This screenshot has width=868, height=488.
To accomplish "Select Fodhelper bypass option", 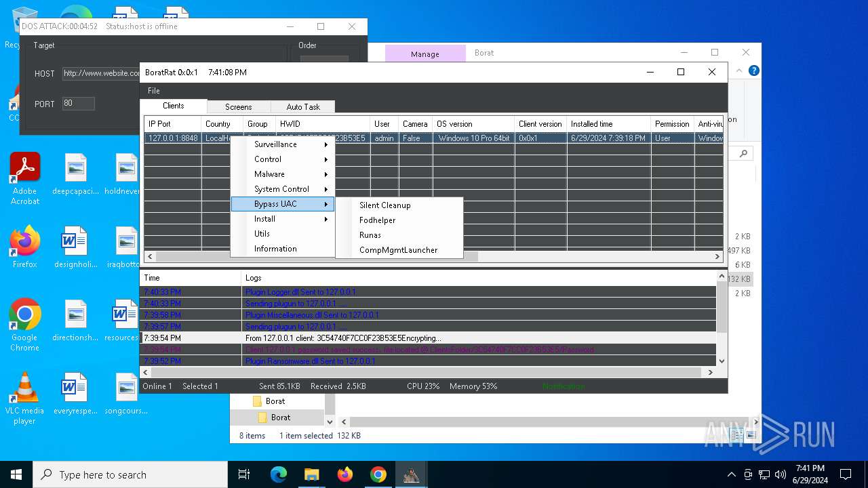I will [399, 220].
